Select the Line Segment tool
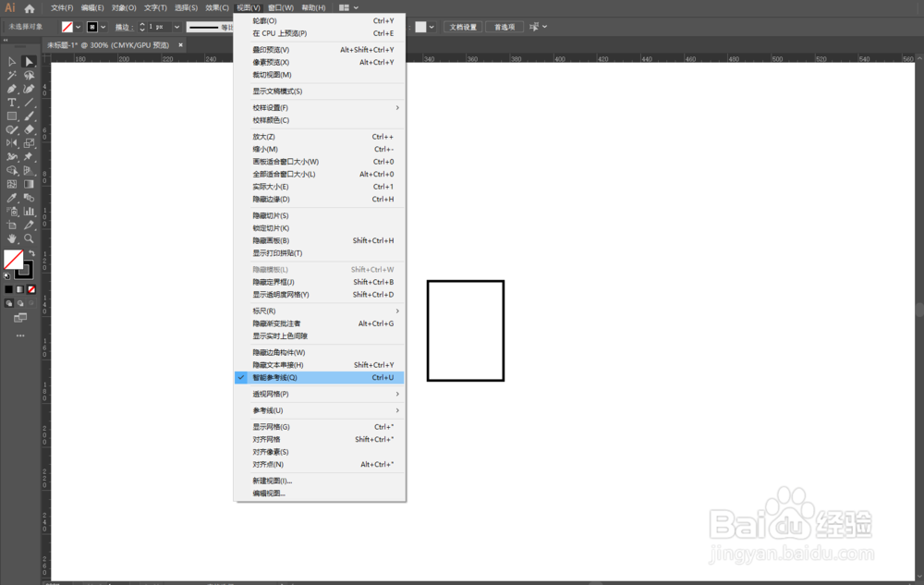Viewport: 924px width, 585px height. click(29, 103)
